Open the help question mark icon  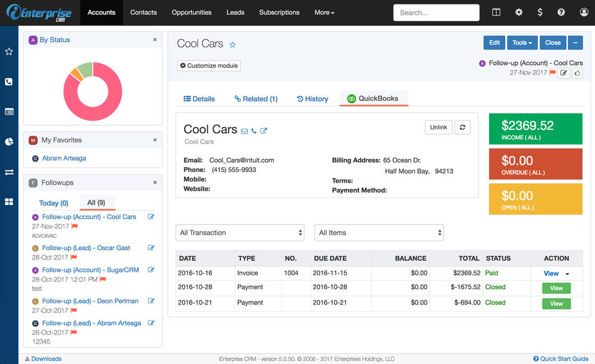(561, 12)
